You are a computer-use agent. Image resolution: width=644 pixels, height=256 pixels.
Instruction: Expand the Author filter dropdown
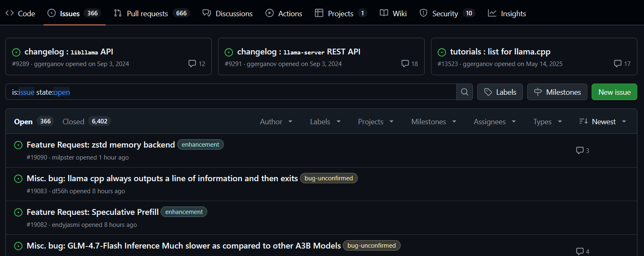(x=276, y=122)
